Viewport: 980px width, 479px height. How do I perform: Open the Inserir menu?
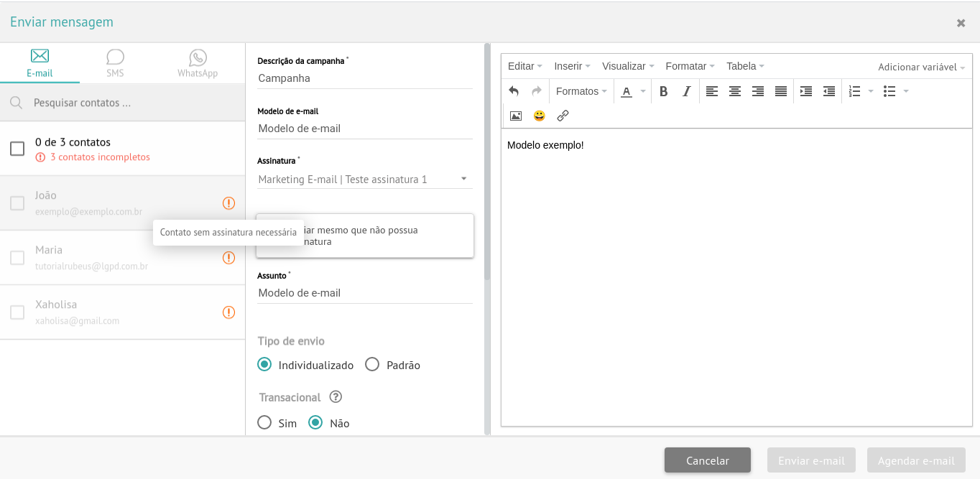(572, 66)
